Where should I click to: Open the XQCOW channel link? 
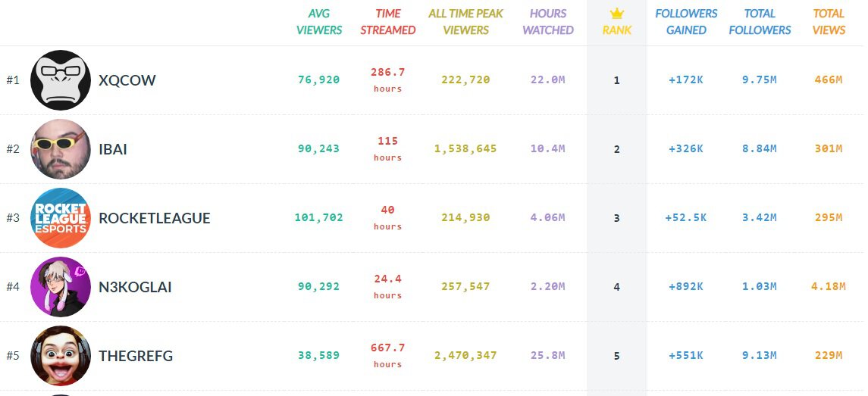coord(127,80)
